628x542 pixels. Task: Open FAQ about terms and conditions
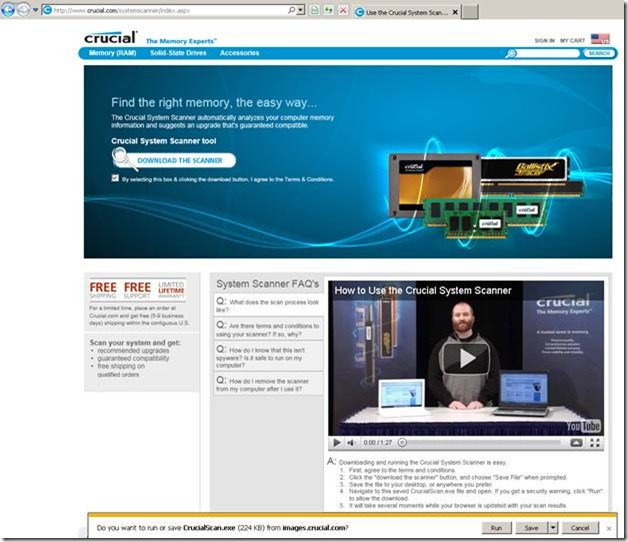click(x=268, y=330)
